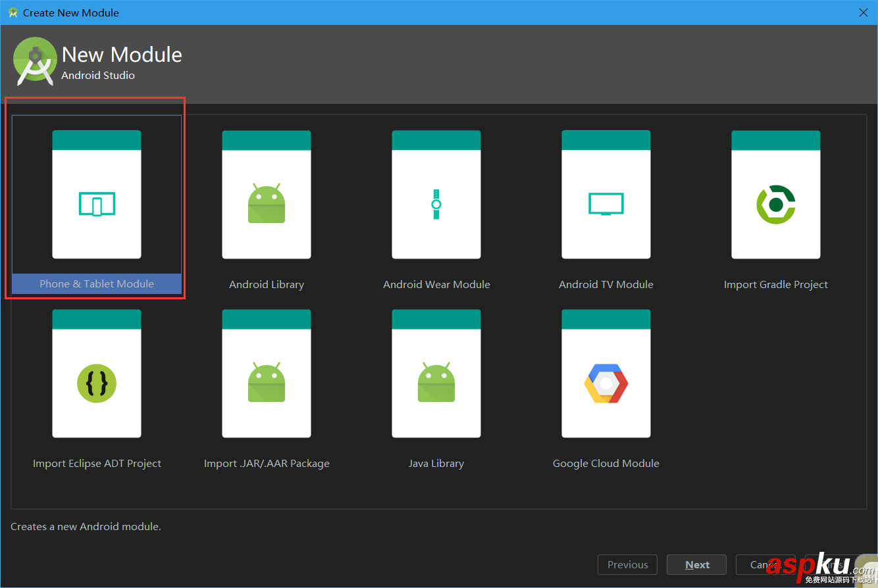
Task: Select the Phone & Tablet Module tile
Action: click(x=96, y=204)
